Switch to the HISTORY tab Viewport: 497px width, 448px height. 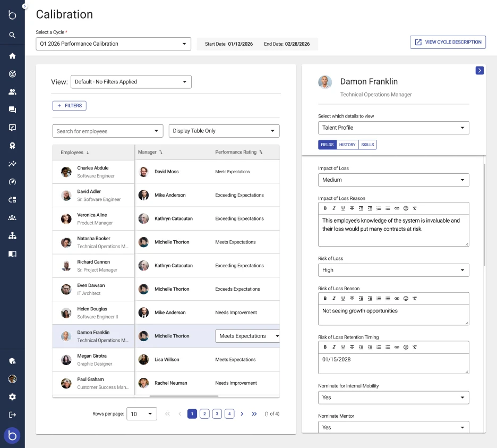[x=347, y=145]
